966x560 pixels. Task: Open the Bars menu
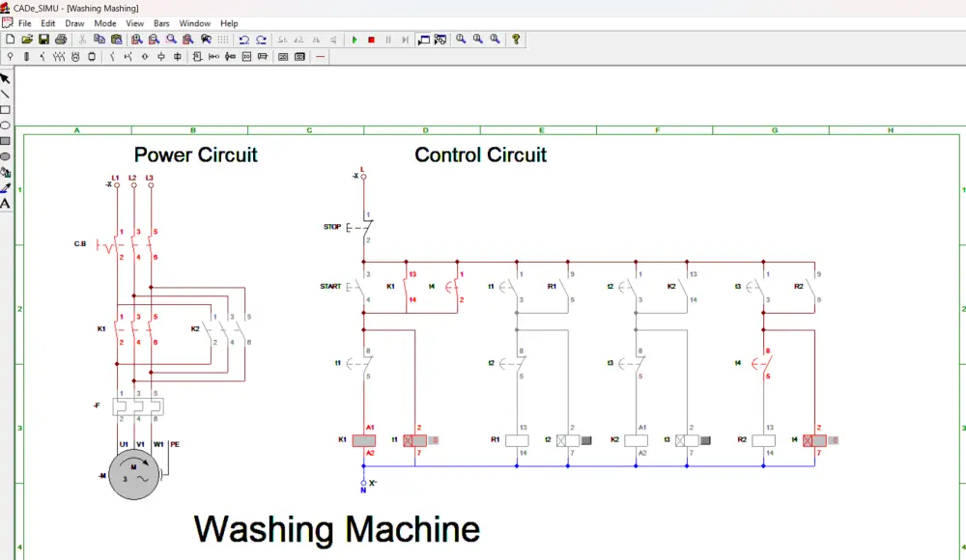(x=161, y=23)
